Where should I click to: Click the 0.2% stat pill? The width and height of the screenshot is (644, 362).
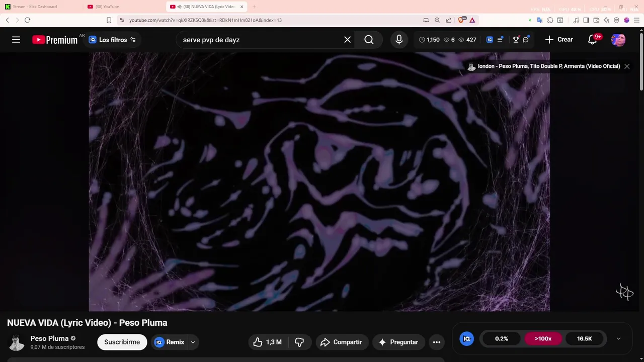pyautogui.click(x=502, y=339)
